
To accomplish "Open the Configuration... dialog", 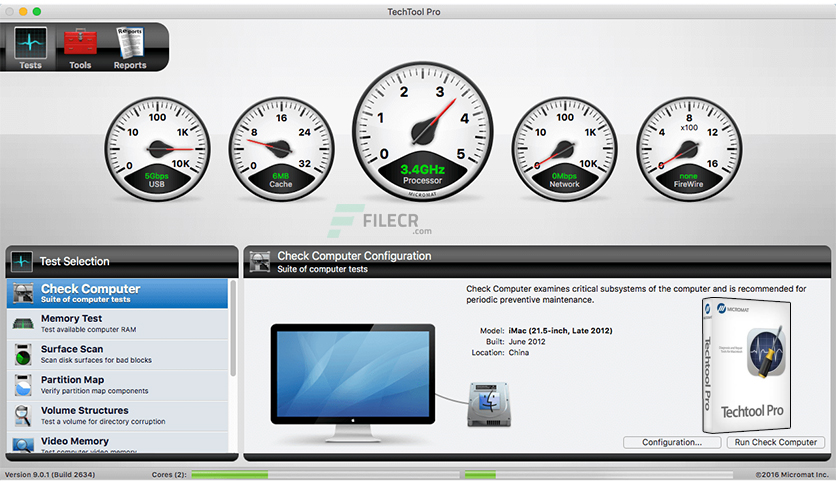I will tap(672, 442).
